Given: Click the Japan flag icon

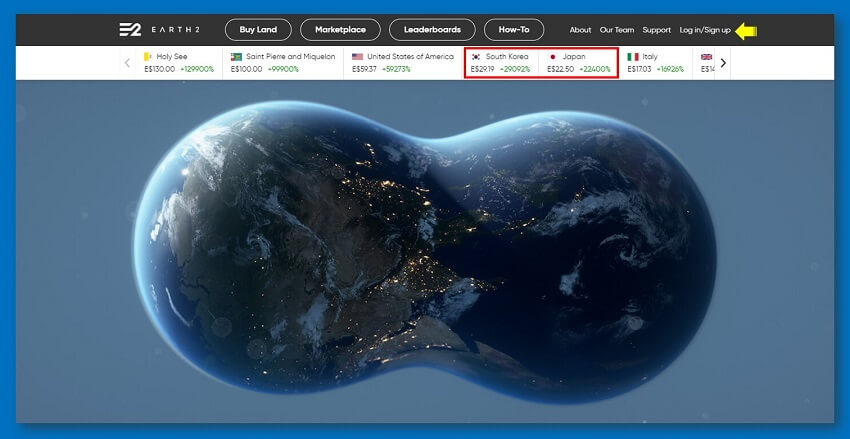Looking at the screenshot, I should 552,56.
